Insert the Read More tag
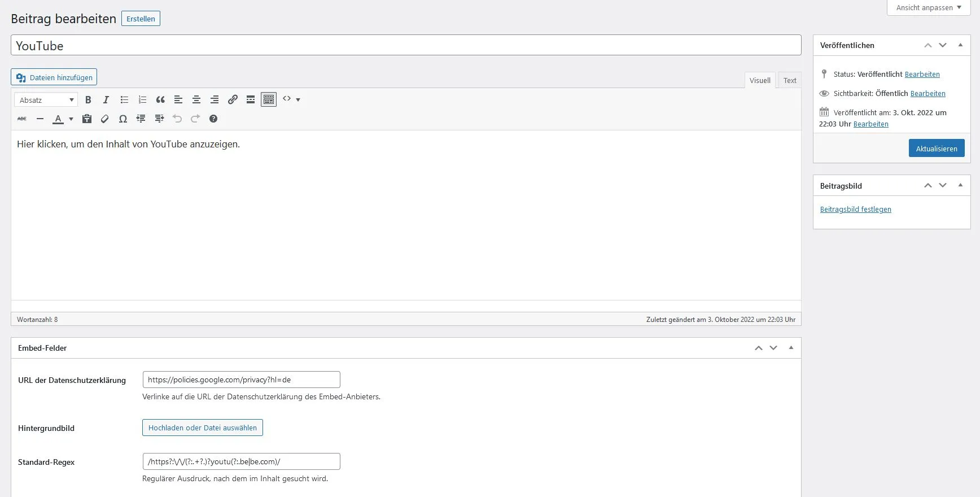Screen dimensions: 980x497 (251, 100)
